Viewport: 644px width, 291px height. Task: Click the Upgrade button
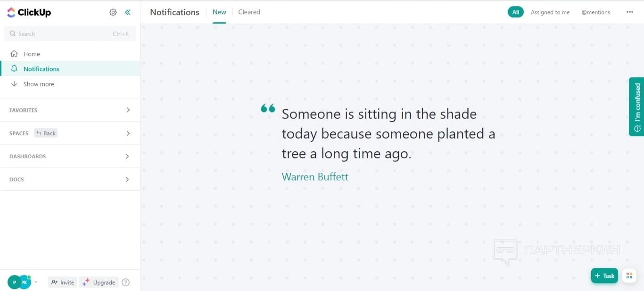[x=99, y=283]
